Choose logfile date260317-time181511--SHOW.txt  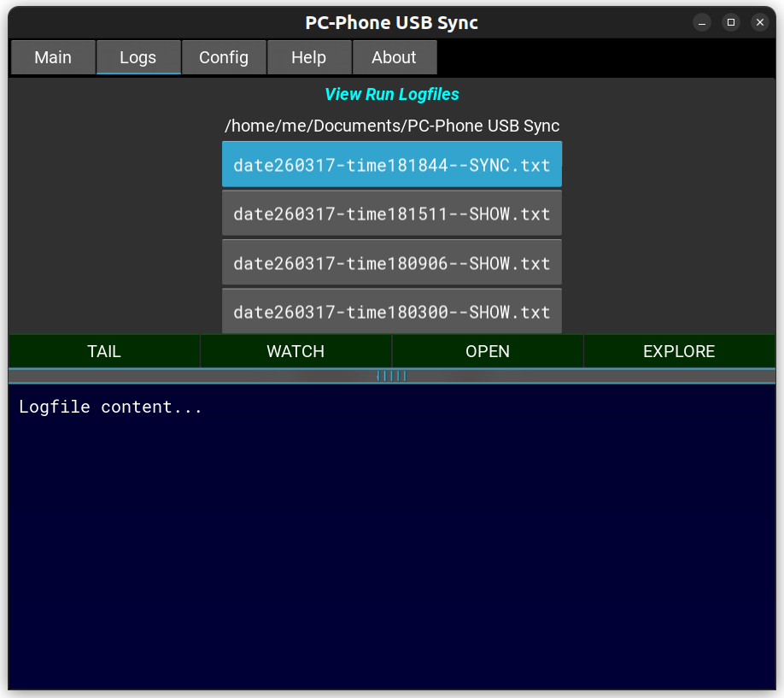coord(392,214)
